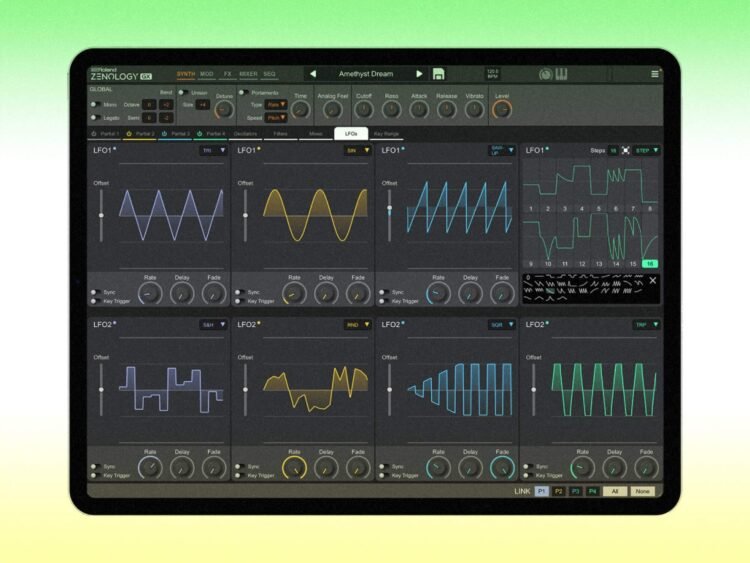Image resolution: width=750 pixels, height=563 pixels.
Task: Click the Cutoff knob
Action: (x=364, y=110)
